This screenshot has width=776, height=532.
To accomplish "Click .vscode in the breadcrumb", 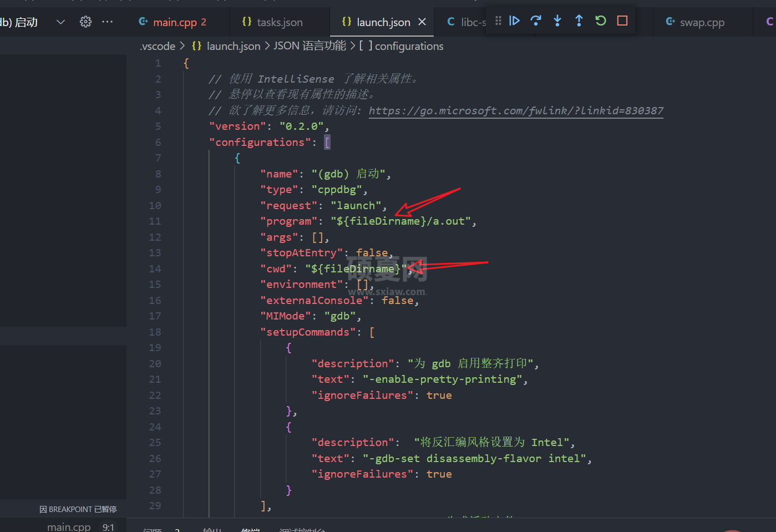I will [158, 46].
